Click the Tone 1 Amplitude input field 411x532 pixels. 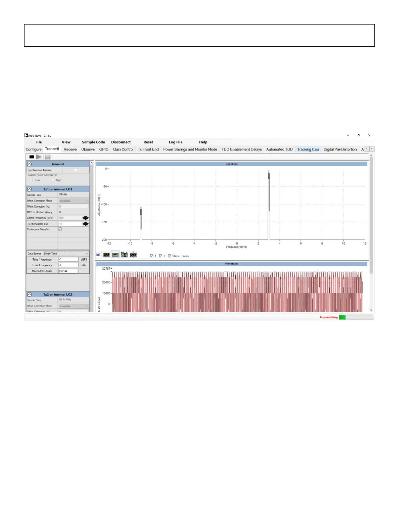click(68, 259)
